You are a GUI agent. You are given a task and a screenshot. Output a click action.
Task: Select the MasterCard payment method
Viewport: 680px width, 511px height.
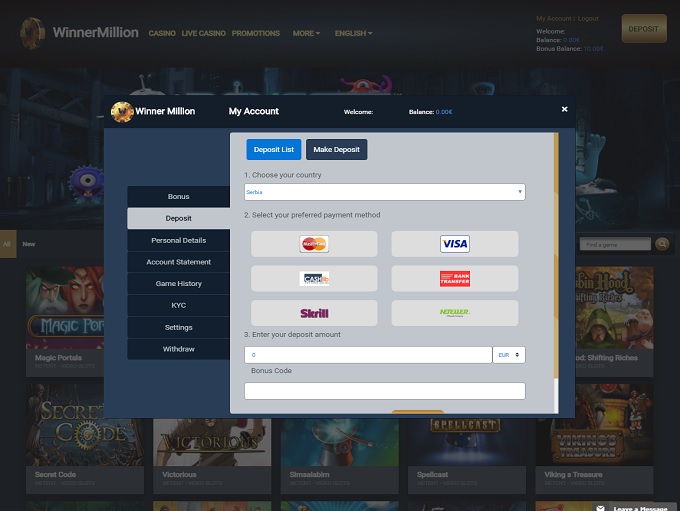coord(314,244)
